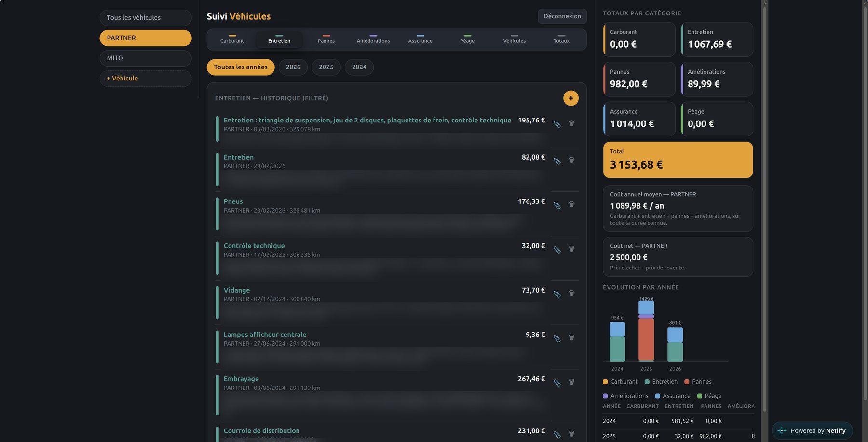Switch to the Carburant tab
This screenshot has height=442, width=868.
232,40
